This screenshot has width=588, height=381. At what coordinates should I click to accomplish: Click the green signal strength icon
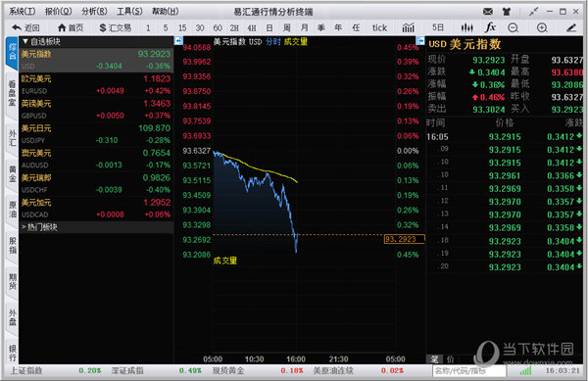[x=525, y=370]
